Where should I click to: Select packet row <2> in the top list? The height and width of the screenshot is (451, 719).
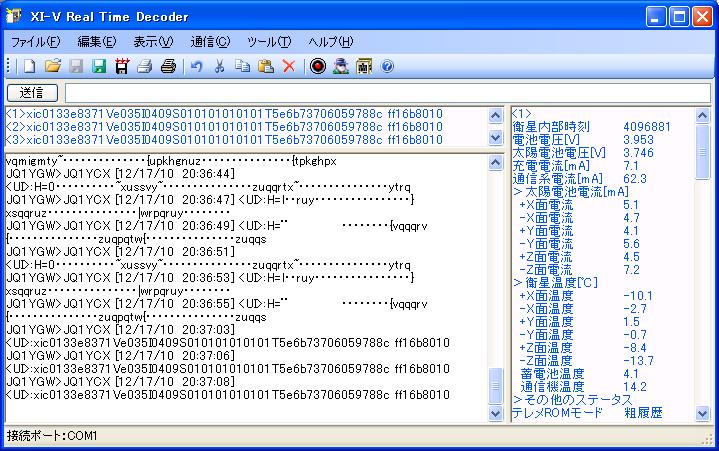click(x=224, y=126)
